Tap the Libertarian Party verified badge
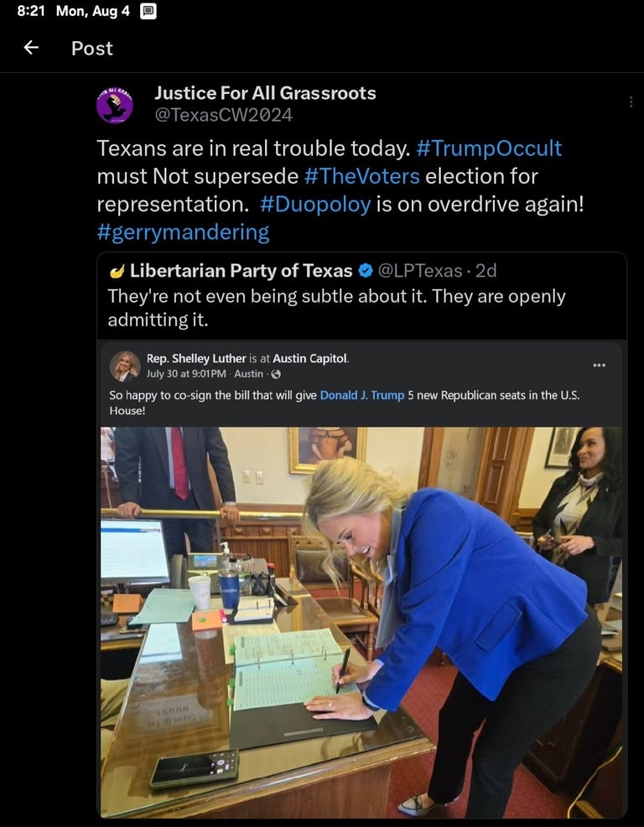 click(x=365, y=271)
